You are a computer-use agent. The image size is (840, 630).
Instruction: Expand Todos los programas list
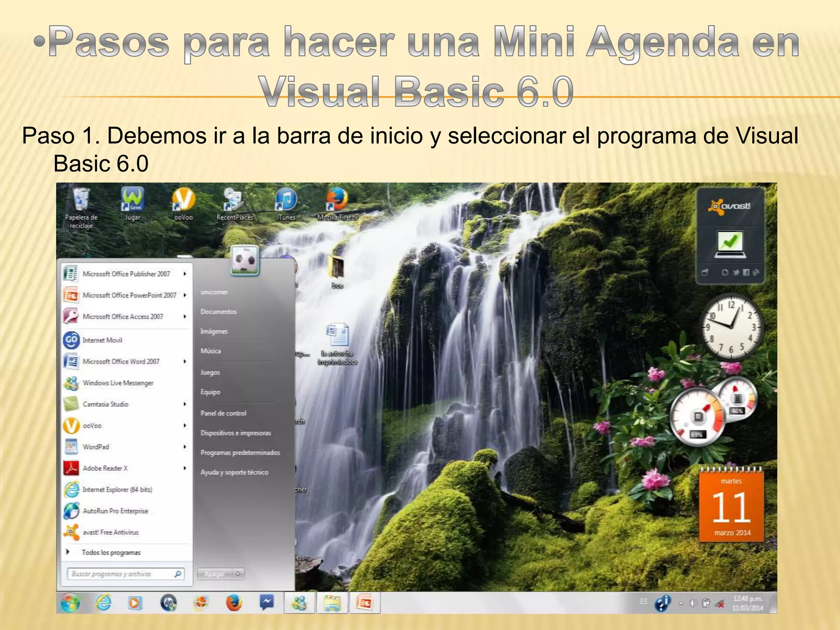coord(111,552)
